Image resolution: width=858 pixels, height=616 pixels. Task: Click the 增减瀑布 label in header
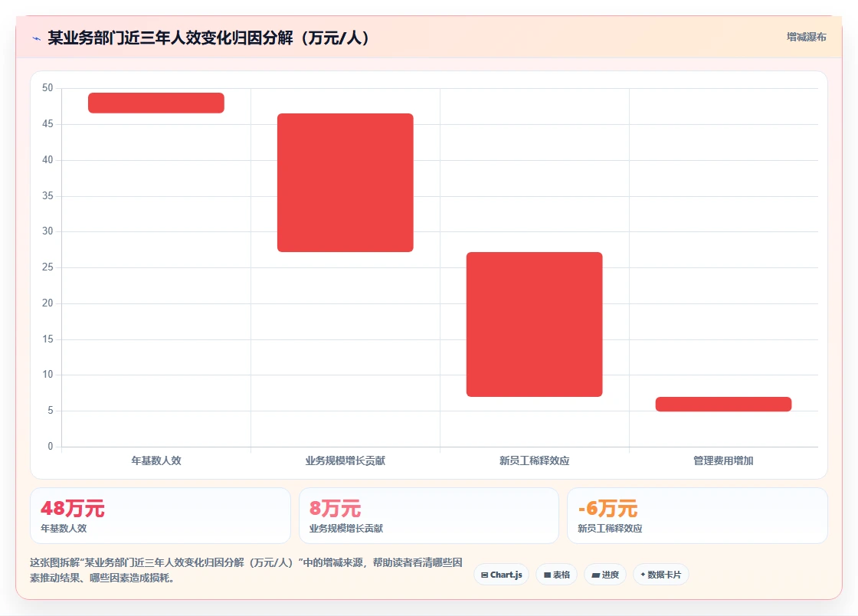click(806, 38)
